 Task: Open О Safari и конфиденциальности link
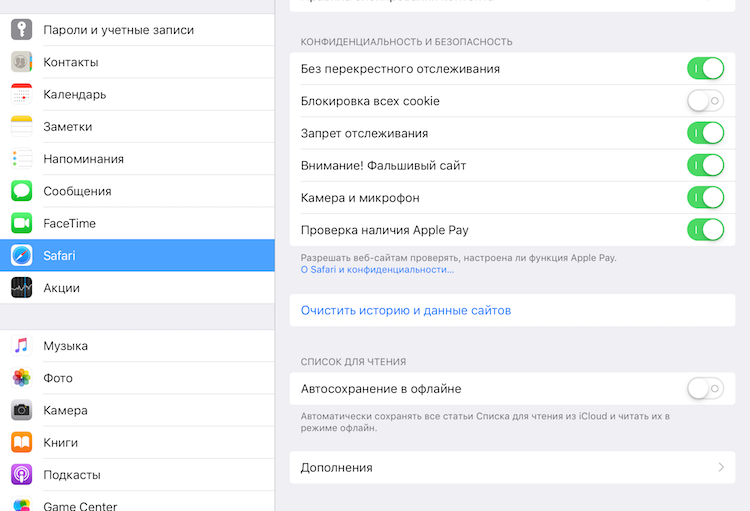click(377, 270)
